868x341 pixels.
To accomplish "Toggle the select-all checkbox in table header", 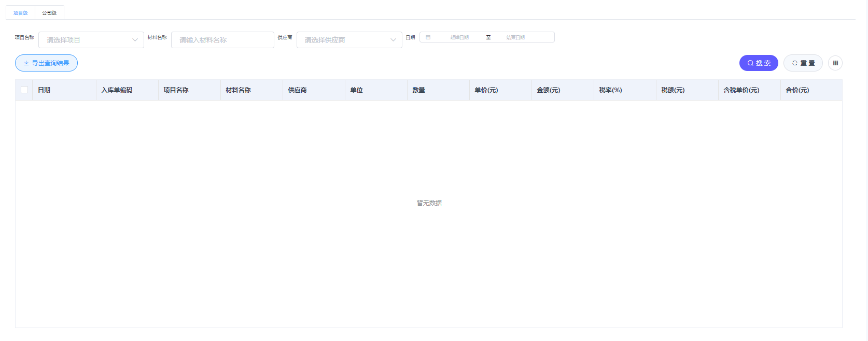I will tap(24, 90).
